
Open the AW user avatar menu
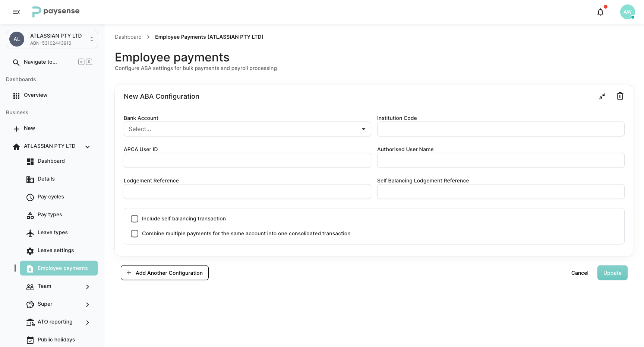tap(628, 12)
